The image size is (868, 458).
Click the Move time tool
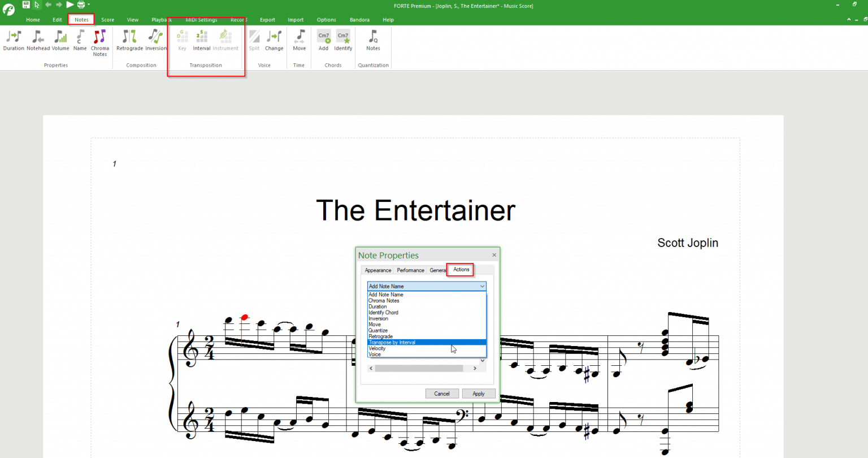click(x=299, y=40)
